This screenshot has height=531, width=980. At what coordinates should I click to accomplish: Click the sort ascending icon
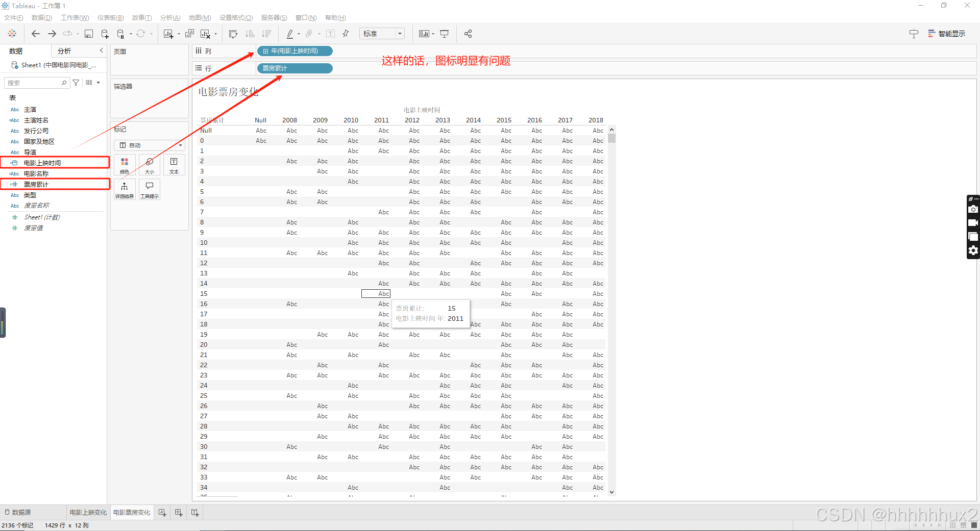tap(250, 34)
